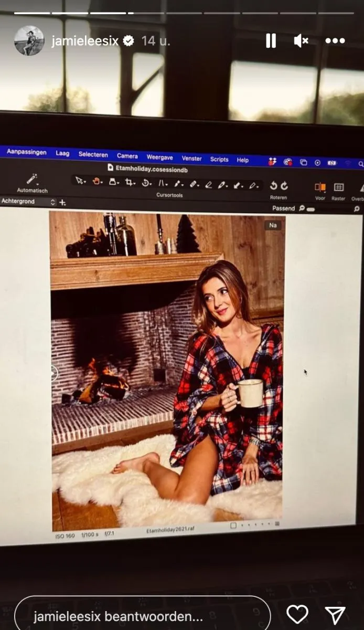The image size is (364, 630).
Task: Select the erase mask tool
Action: (x=208, y=185)
